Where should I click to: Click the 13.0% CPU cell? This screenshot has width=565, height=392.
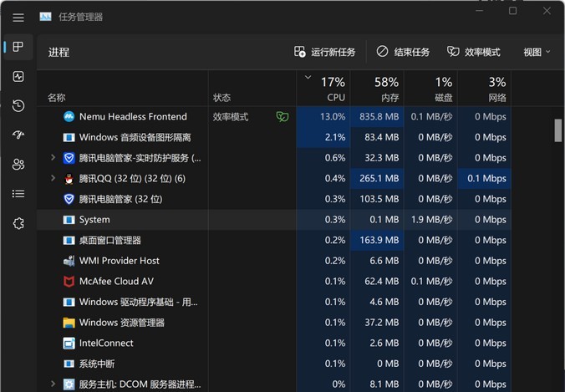[323, 117]
